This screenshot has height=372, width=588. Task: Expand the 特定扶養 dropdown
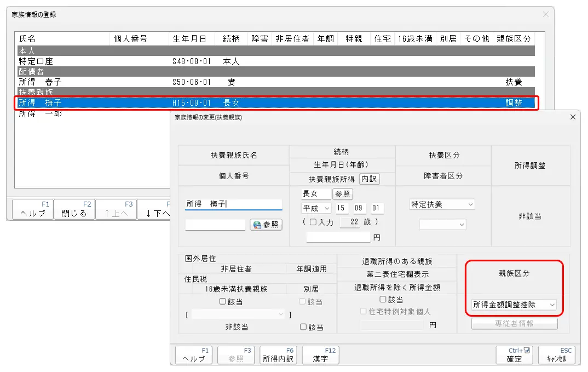[442, 204]
